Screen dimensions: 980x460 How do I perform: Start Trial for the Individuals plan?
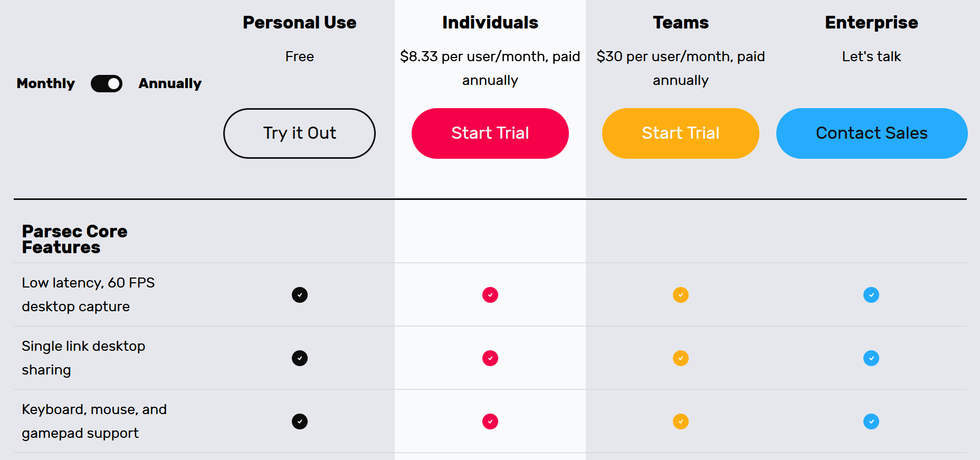pyautogui.click(x=490, y=133)
